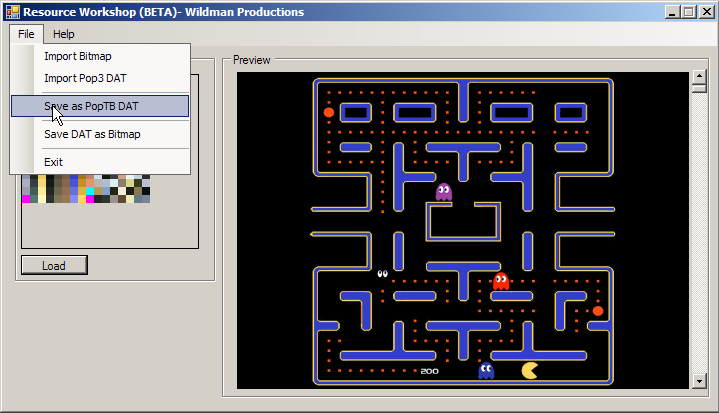This screenshot has width=719, height=413.
Task: Click the color palette strip
Action: point(86,188)
